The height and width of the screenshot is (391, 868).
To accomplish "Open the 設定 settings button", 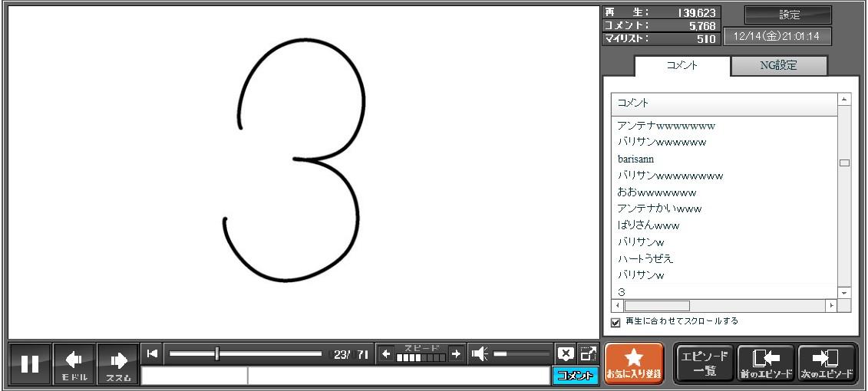I will pos(788,15).
